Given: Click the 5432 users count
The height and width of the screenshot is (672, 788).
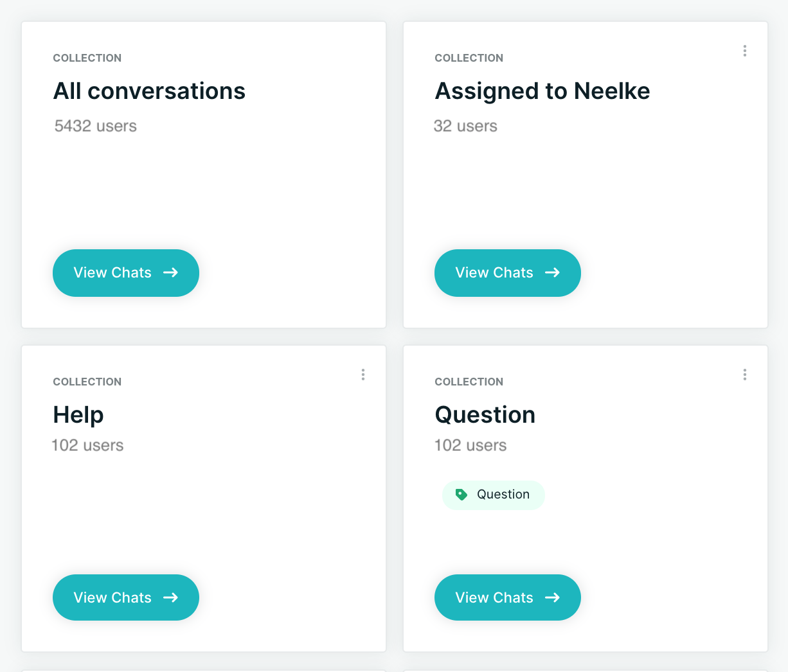Looking at the screenshot, I should (x=96, y=126).
